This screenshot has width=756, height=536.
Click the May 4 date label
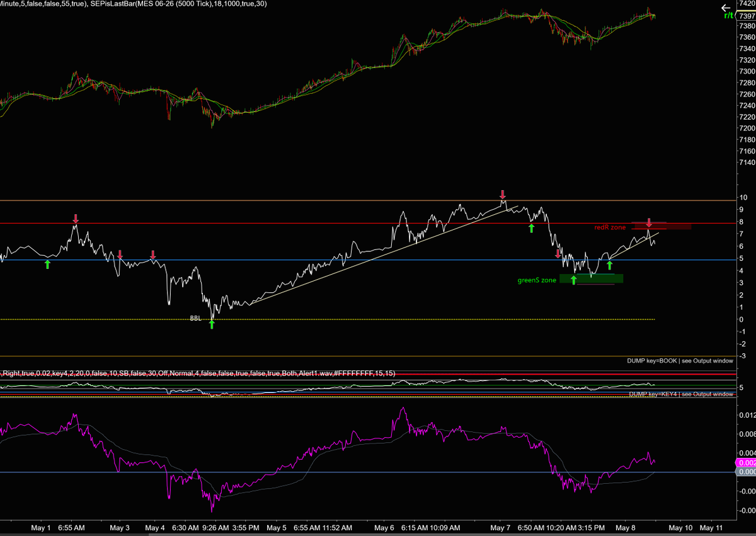tap(155, 527)
